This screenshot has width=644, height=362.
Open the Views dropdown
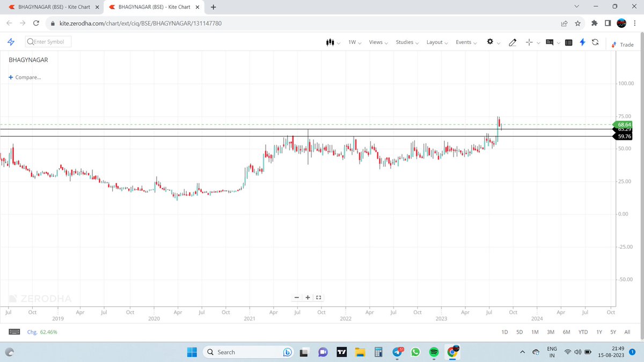[378, 42]
